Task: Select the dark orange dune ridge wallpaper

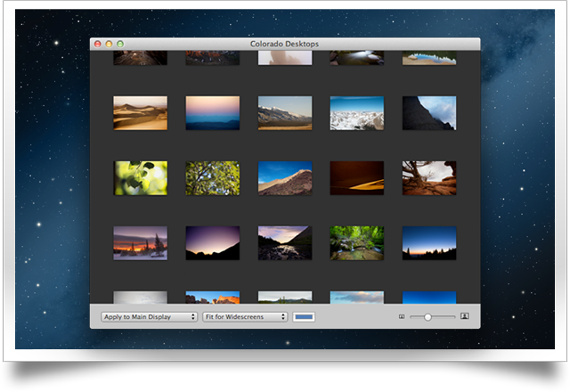Action: [x=357, y=178]
